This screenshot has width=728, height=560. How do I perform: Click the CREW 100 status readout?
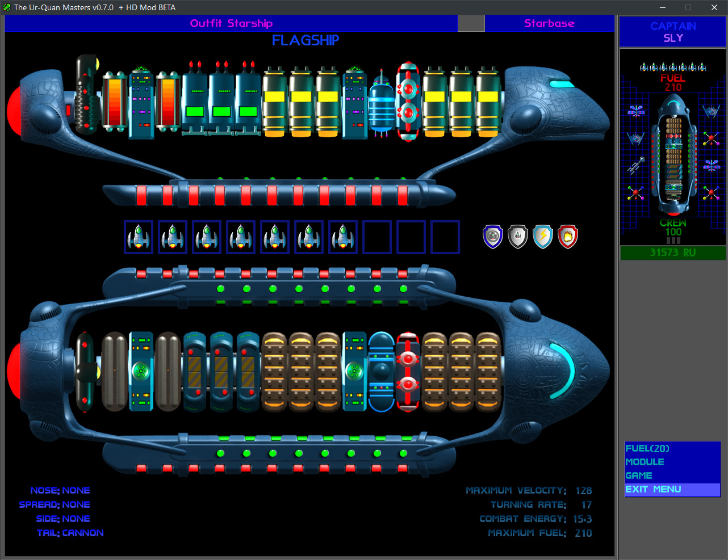[x=673, y=228]
